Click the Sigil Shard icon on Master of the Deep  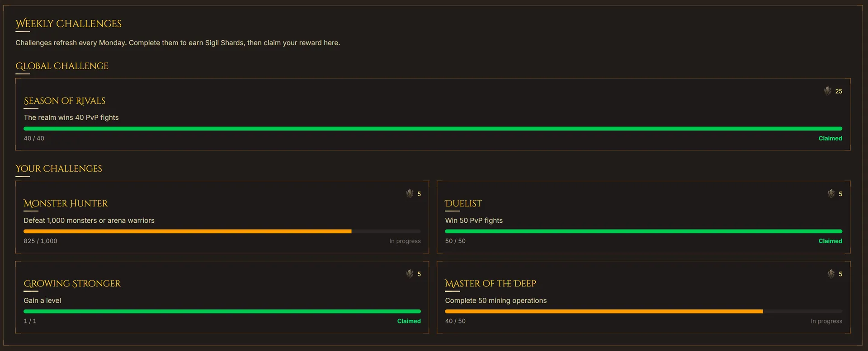click(831, 273)
